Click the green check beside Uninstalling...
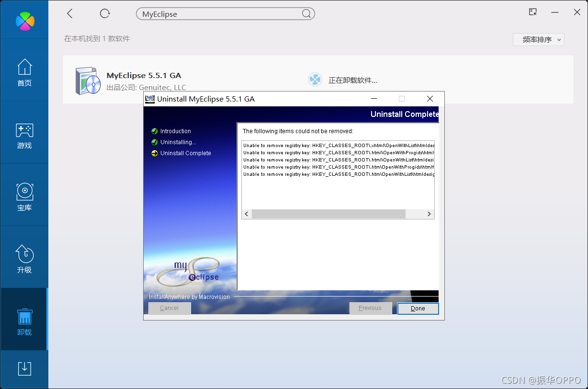 click(x=155, y=142)
